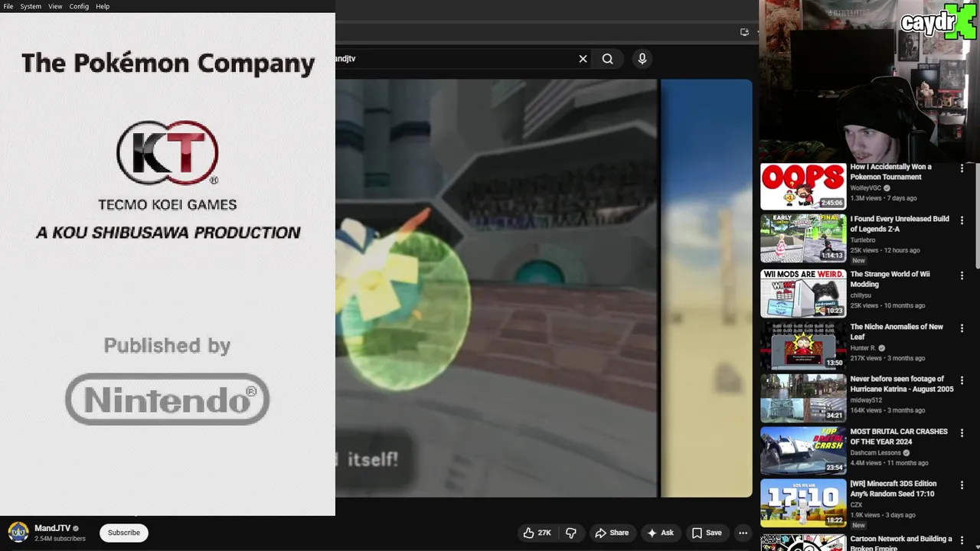Save the video to playlist
Screen dimensions: 980x551
[x=707, y=533]
